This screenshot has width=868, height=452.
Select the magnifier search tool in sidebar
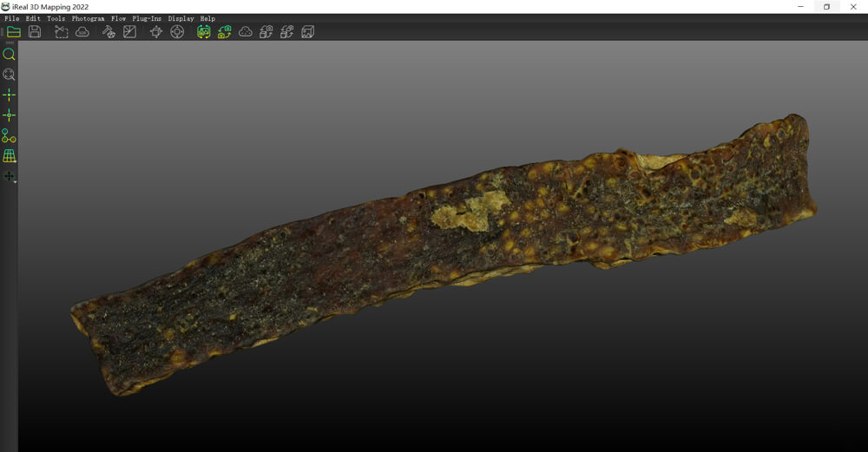point(10,54)
